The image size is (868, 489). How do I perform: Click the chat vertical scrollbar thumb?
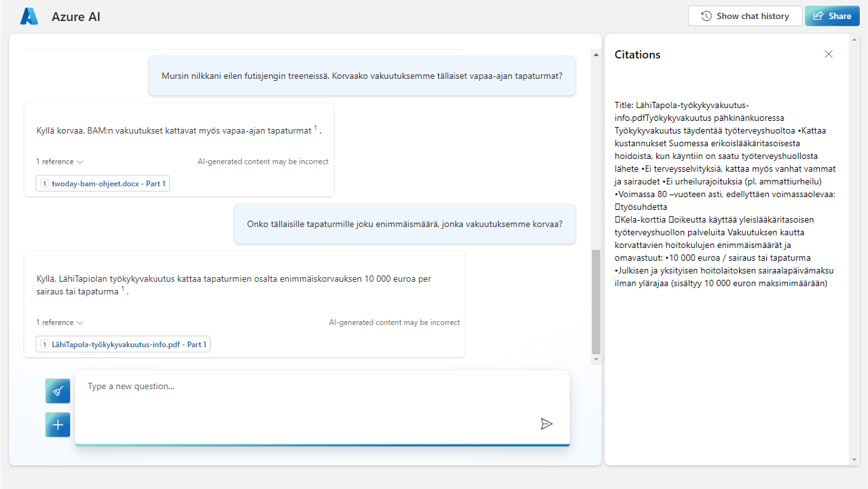tap(596, 302)
